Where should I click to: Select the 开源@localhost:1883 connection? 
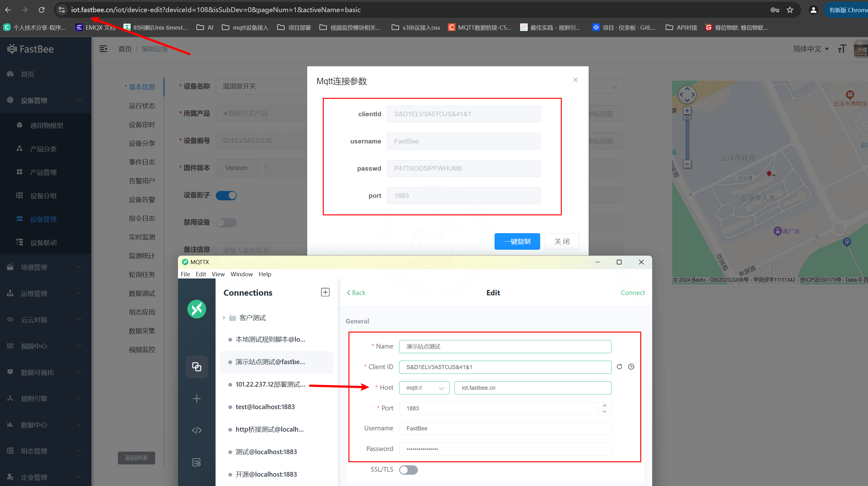tap(276, 474)
